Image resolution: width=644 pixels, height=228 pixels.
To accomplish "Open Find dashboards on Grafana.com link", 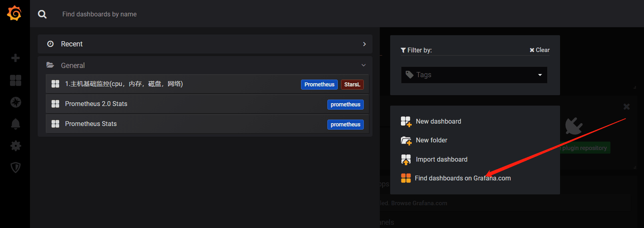I will pyautogui.click(x=463, y=178).
